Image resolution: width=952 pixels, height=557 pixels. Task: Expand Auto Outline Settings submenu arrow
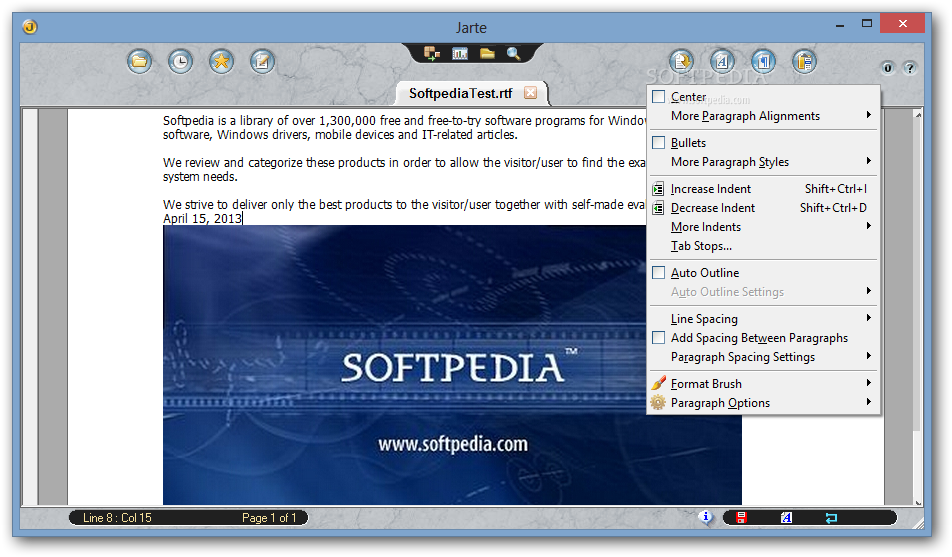(869, 291)
